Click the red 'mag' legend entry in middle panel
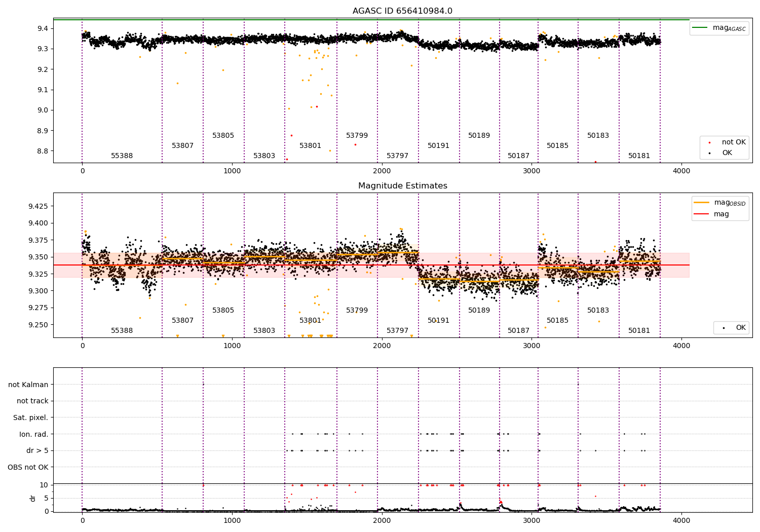This screenshot has width=760, height=532. pyautogui.click(x=712, y=214)
